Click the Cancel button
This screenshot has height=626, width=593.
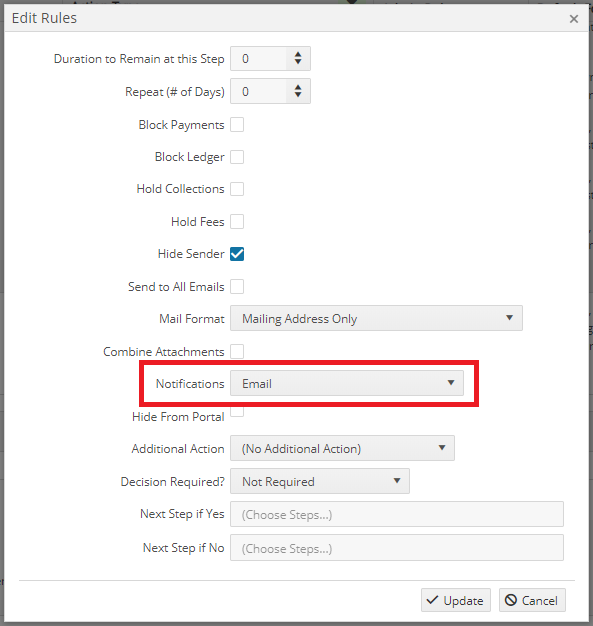pyautogui.click(x=532, y=600)
